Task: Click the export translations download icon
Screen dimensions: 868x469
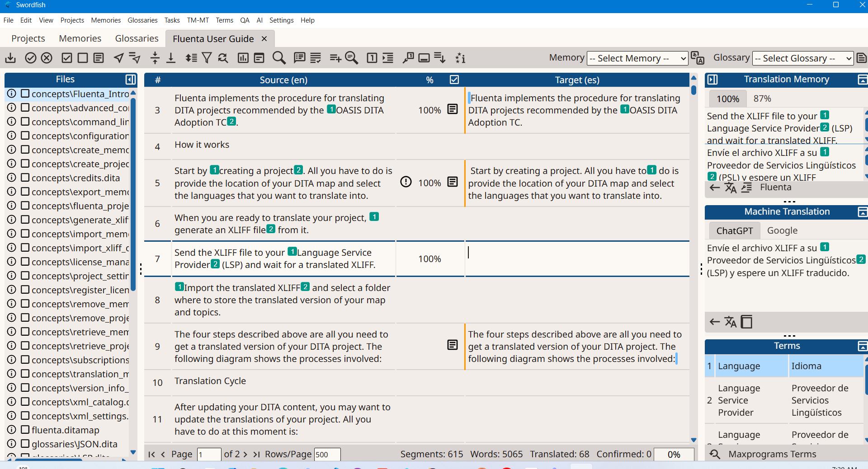Action: [x=10, y=58]
